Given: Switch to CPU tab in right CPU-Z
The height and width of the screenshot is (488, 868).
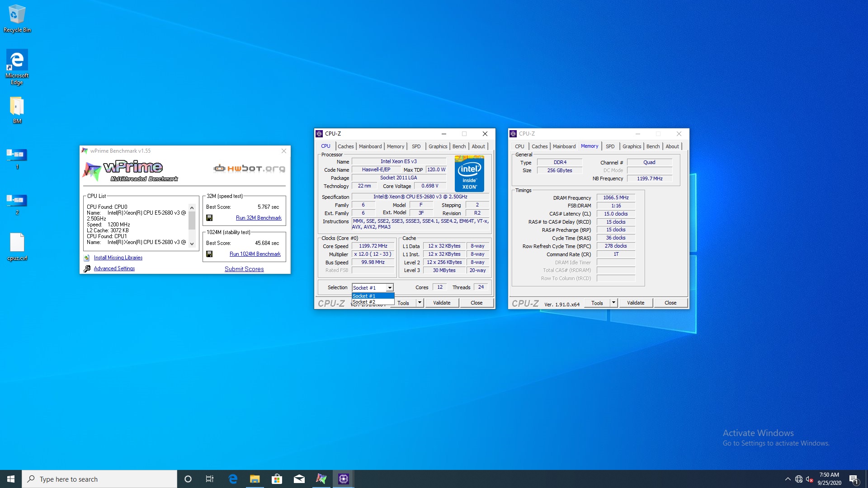Looking at the screenshot, I should tap(520, 146).
